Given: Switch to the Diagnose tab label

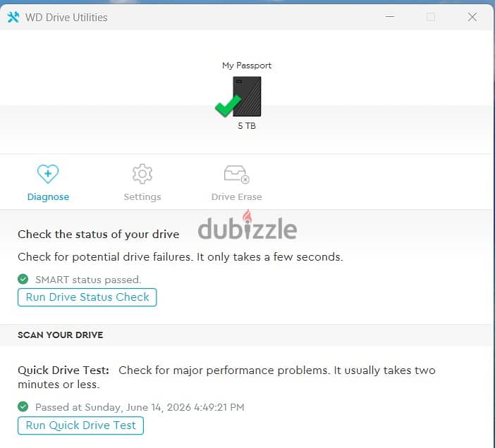Looking at the screenshot, I should 48,197.
